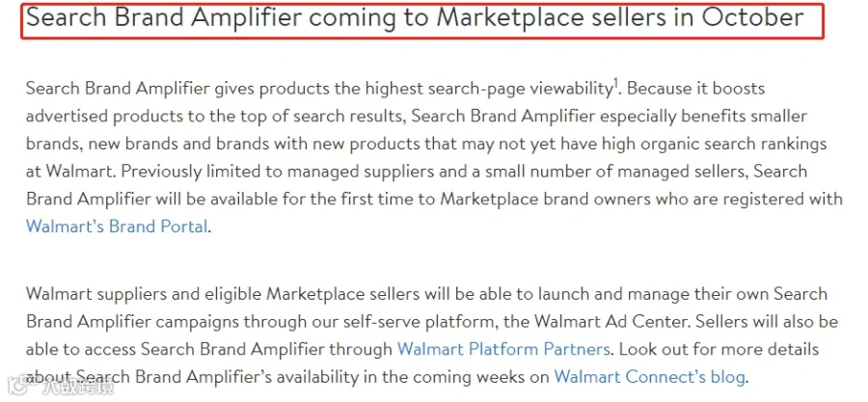This screenshot has height=402, width=868.
Task: Click the Chinese watermark text beside the logo
Action: (77, 388)
